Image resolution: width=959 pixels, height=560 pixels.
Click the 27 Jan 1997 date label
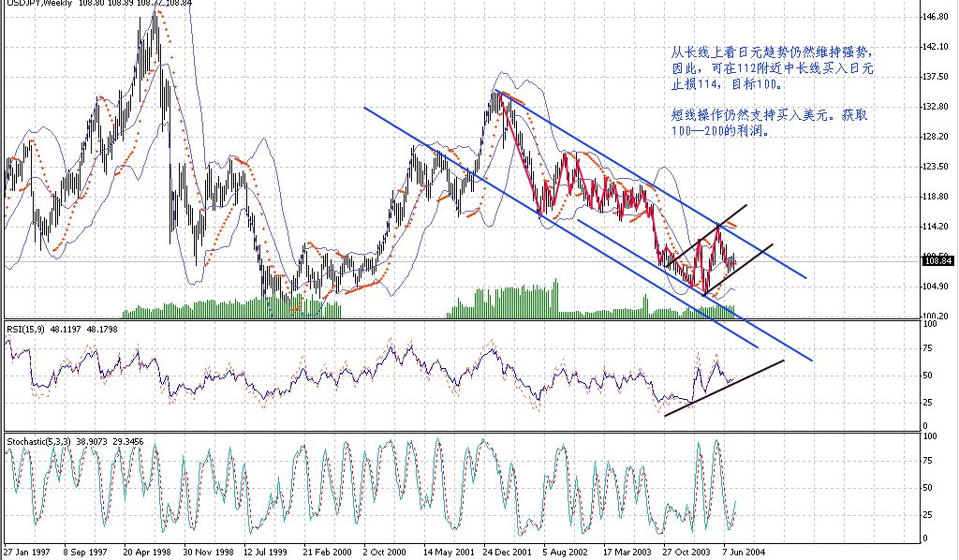pyautogui.click(x=27, y=553)
